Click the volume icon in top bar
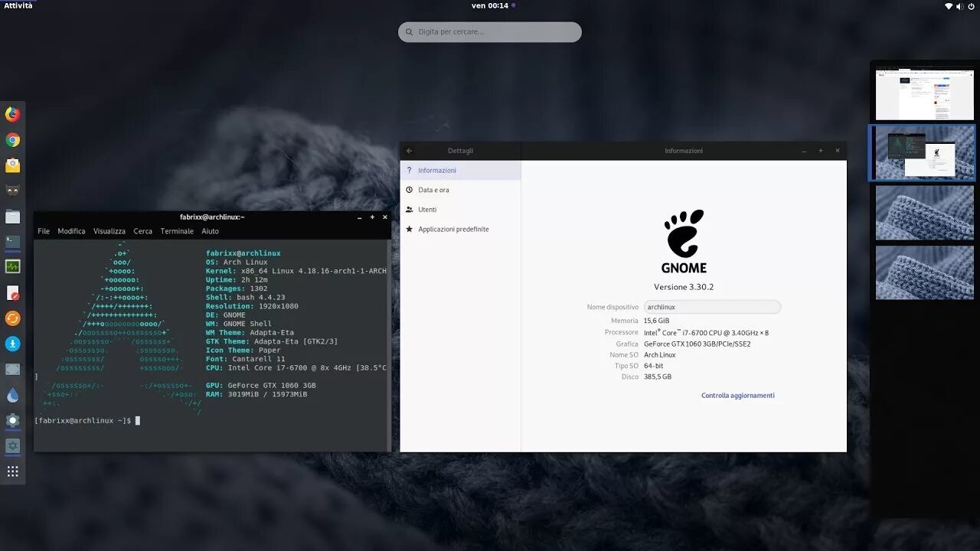Image resolution: width=980 pixels, height=551 pixels. (960, 6)
